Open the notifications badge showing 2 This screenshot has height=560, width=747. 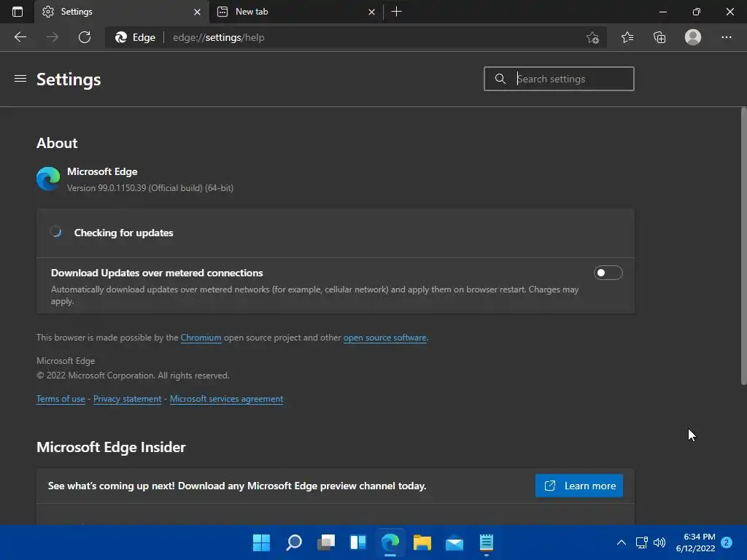click(x=727, y=542)
